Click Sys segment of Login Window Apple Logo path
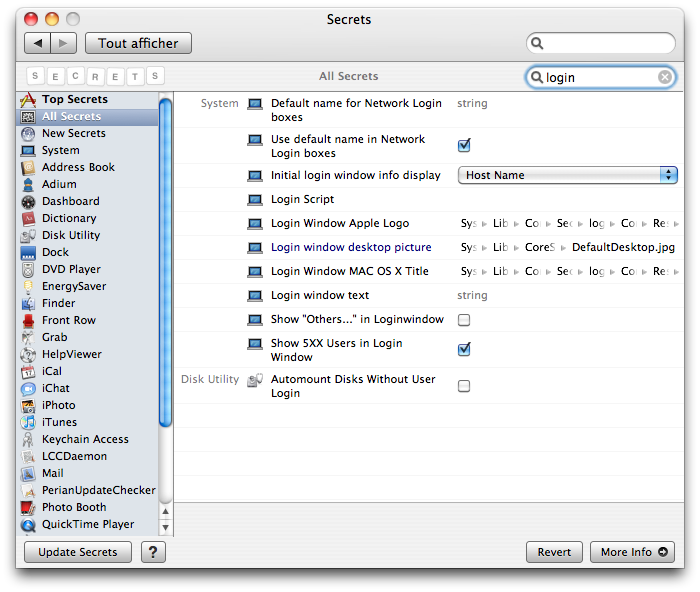 pyautogui.click(x=468, y=223)
